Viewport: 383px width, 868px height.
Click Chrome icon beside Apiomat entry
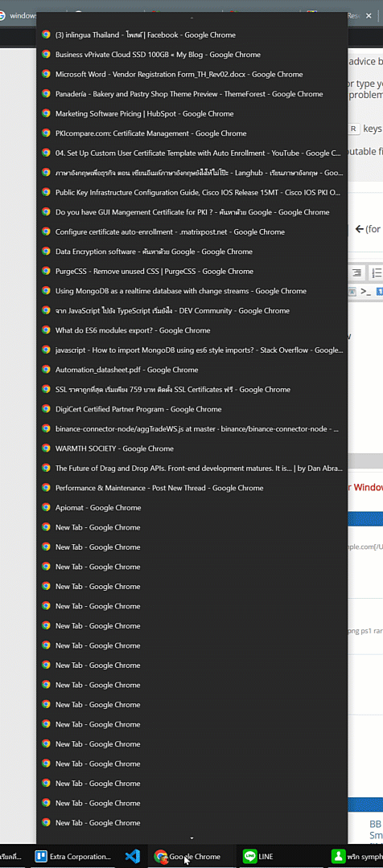pos(46,508)
